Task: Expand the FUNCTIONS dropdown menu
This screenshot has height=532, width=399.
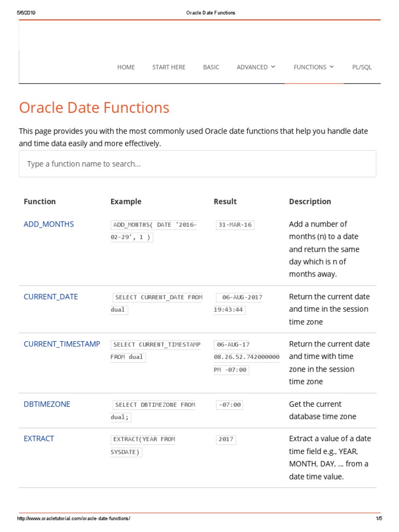Action: coord(314,67)
